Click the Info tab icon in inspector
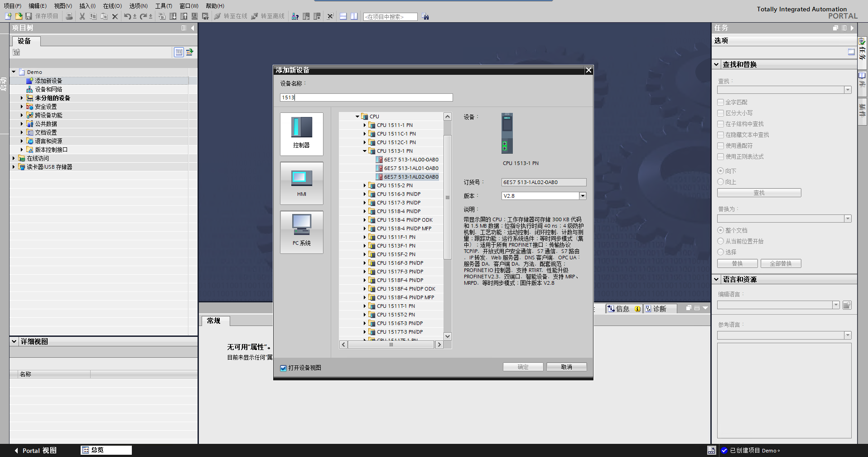The image size is (868, 457). 611,309
